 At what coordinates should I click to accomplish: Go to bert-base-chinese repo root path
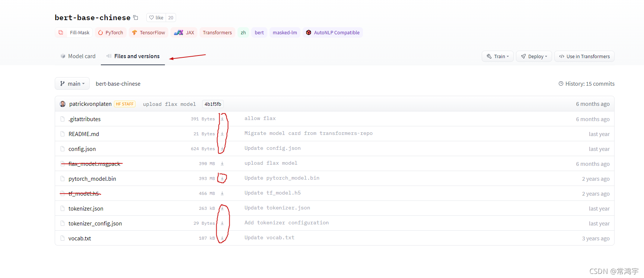click(118, 83)
